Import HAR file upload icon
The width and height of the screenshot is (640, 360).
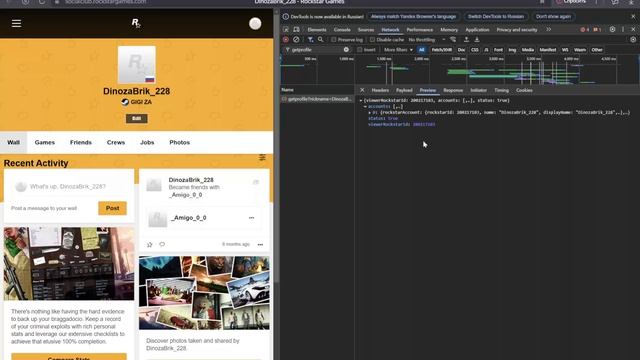(x=466, y=40)
